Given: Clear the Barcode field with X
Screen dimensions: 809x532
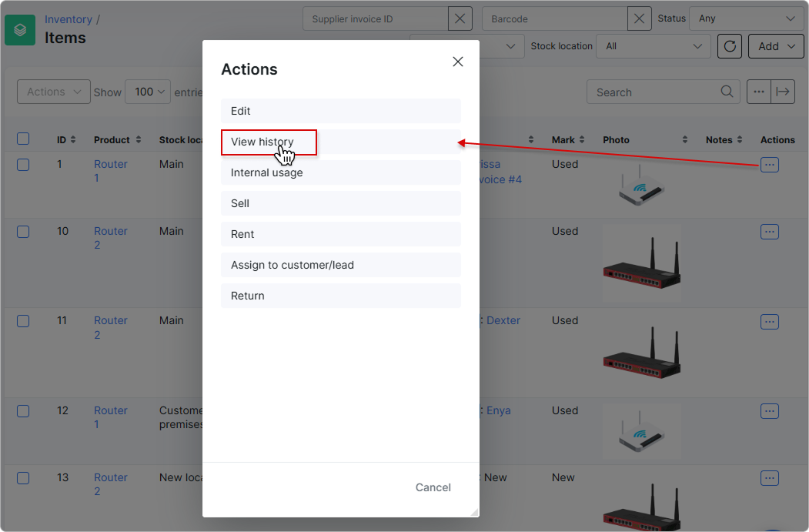Looking at the screenshot, I should point(639,18).
